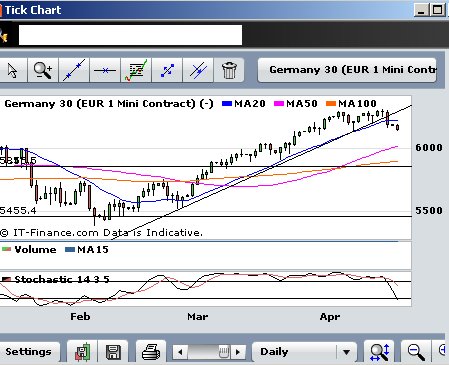Viewport: 449px width, 365px height.
Task: Open the Daily timeframe dropdown
Action: (304, 352)
